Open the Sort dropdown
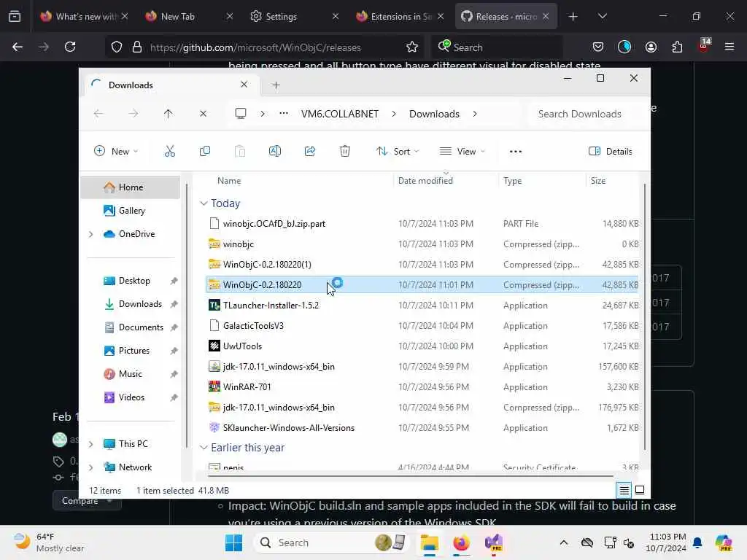The height and width of the screenshot is (560, 747). pyautogui.click(x=398, y=152)
